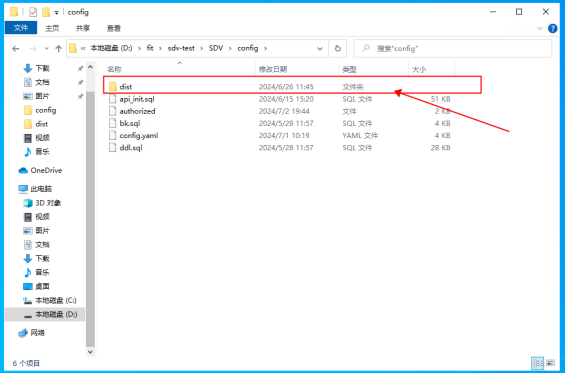Select 此电脑 in navigation pane
The width and height of the screenshot is (565, 373).
41,188
